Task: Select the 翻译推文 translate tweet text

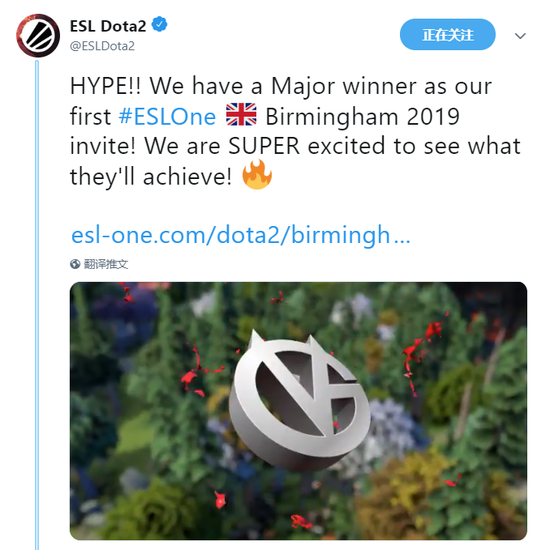Action: (x=106, y=264)
